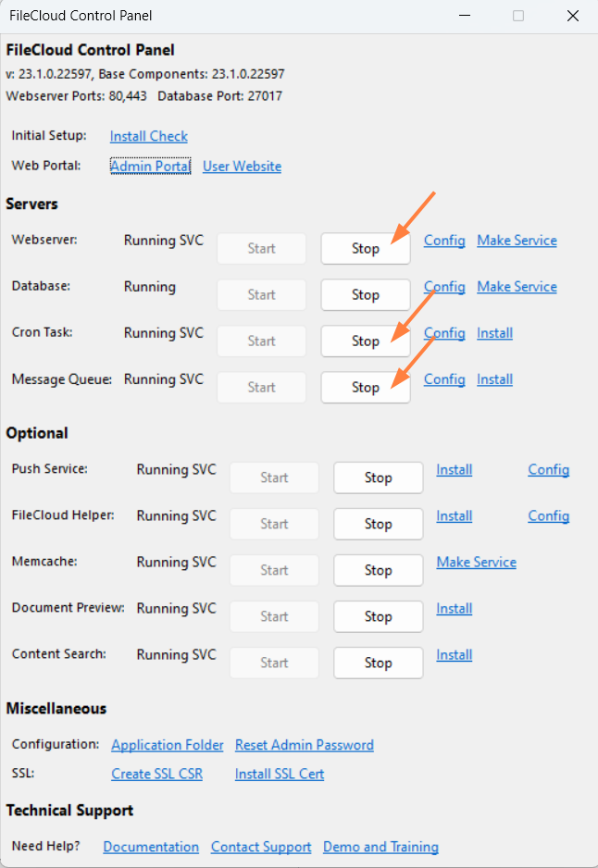Stop the Content Search service
The image size is (598, 868).
(x=378, y=663)
